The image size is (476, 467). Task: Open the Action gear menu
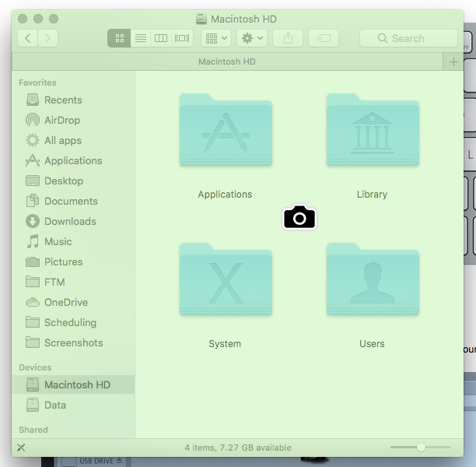tap(252, 38)
